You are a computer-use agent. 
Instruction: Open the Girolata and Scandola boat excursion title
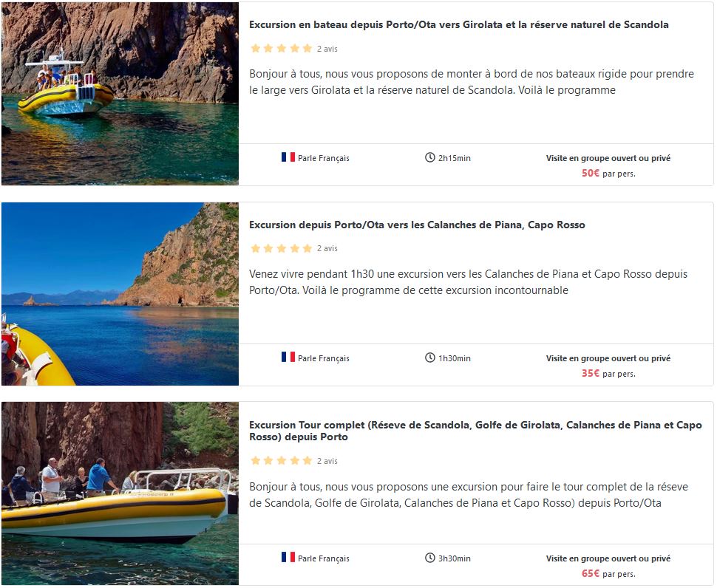(x=458, y=24)
